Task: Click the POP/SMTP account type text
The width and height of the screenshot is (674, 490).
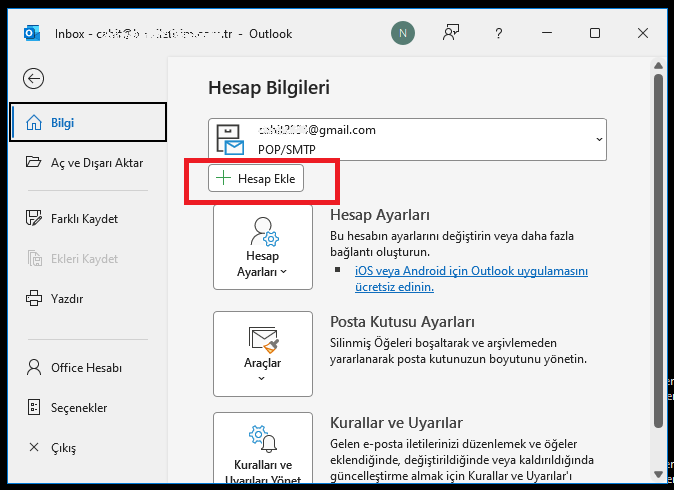Action: tap(287, 149)
